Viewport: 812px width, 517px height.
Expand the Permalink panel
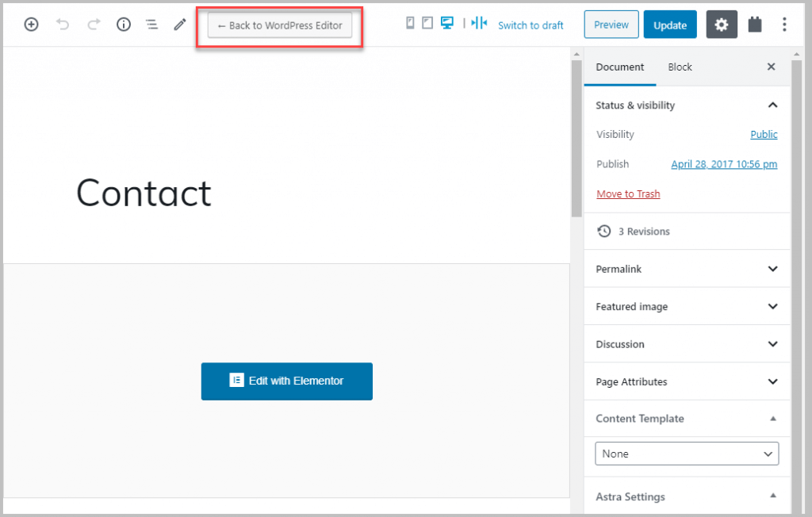pyautogui.click(x=687, y=269)
